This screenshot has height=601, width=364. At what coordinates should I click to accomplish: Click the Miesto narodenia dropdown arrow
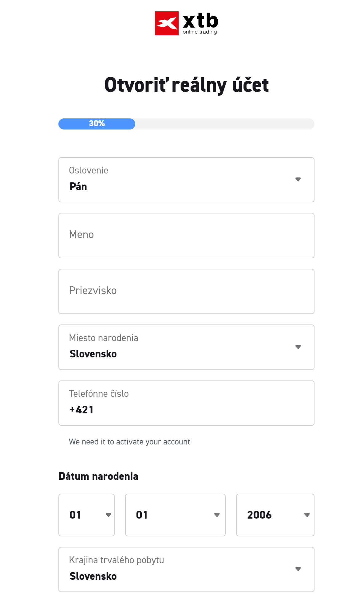[x=298, y=347]
